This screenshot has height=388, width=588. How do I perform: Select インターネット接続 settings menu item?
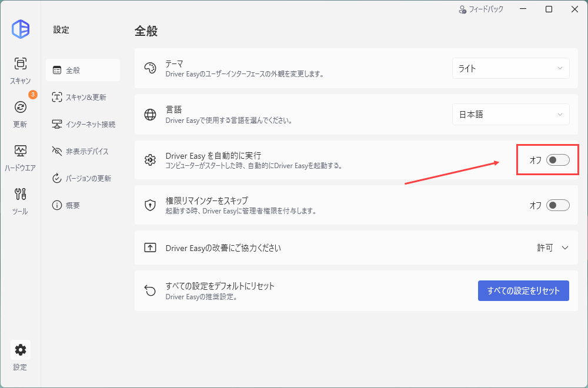(83, 124)
